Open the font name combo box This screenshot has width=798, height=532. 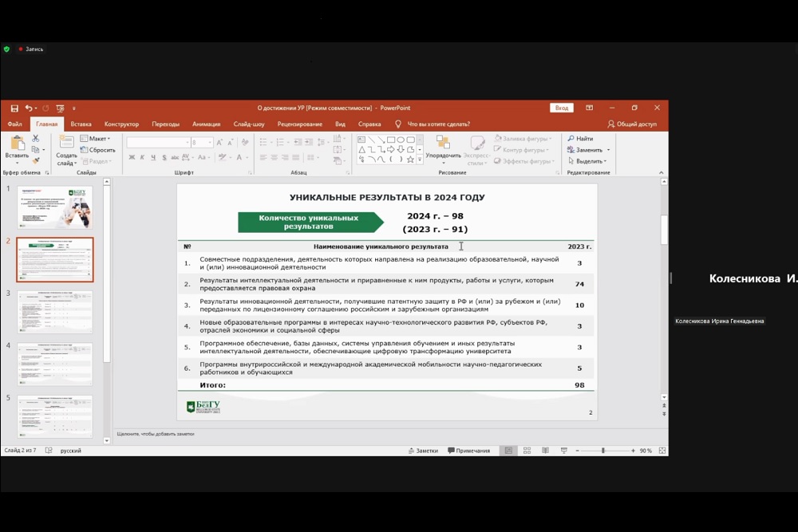click(158, 143)
